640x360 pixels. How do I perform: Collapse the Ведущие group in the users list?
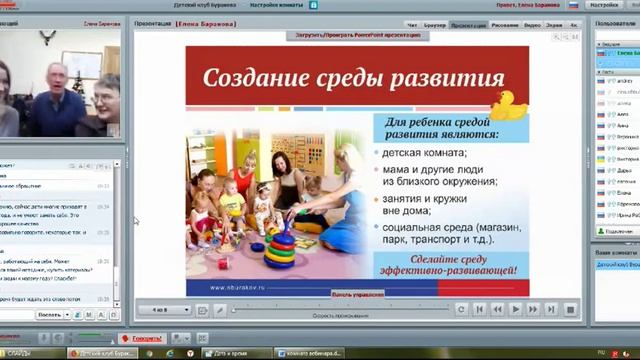click(x=599, y=44)
